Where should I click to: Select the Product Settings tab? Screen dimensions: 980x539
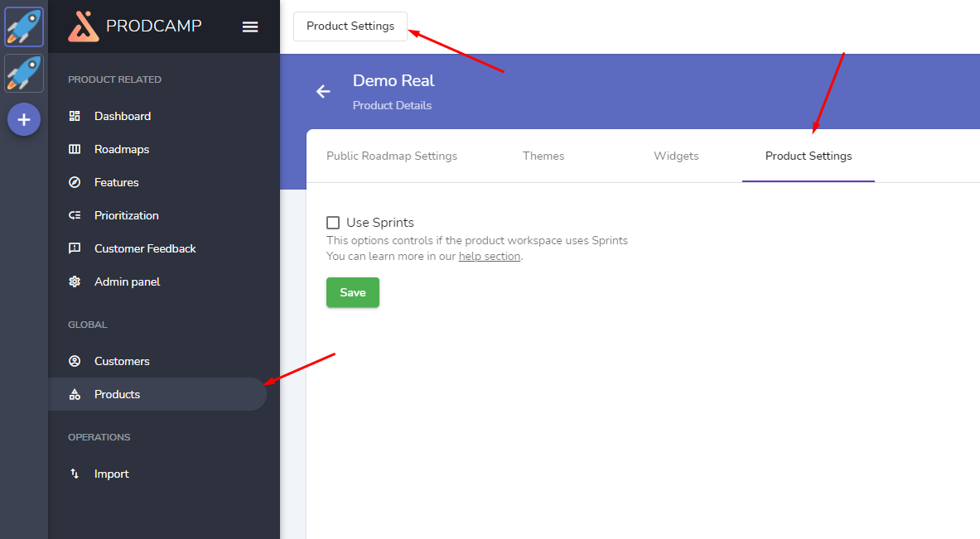coord(809,156)
